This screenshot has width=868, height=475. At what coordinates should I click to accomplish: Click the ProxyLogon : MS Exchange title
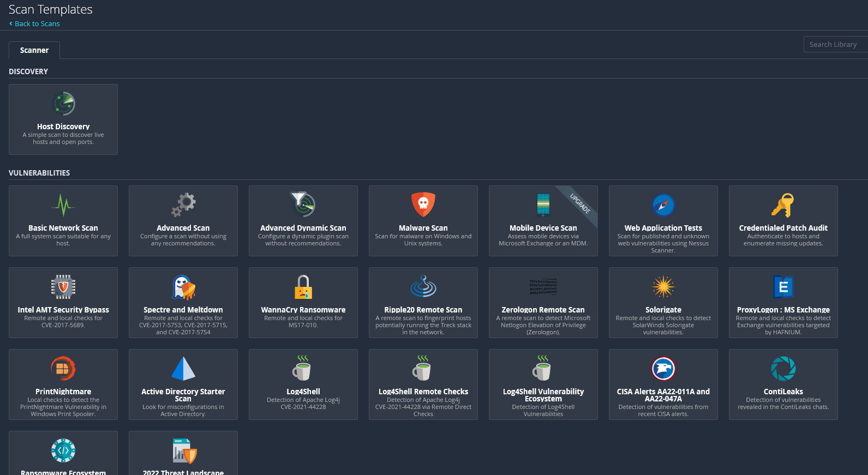click(x=783, y=310)
